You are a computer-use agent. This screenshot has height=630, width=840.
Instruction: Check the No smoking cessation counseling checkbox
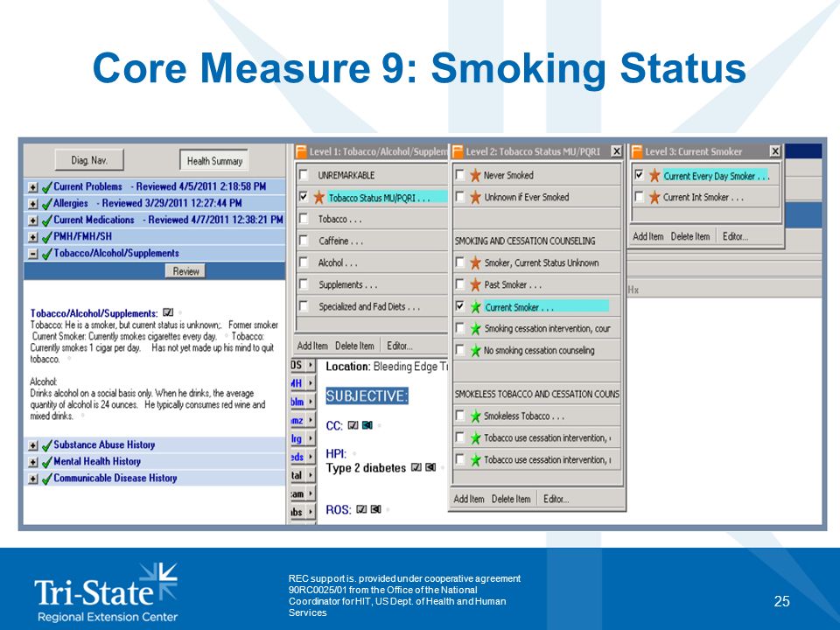[x=459, y=350]
